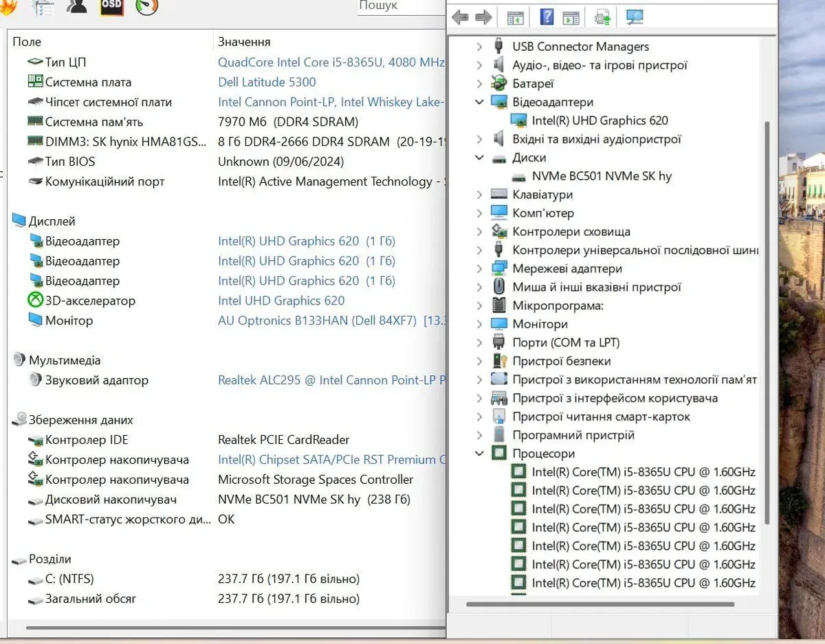Expand the Мережеві адаптери category
This screenshot has width=825, height=644.
pos(479,269)
